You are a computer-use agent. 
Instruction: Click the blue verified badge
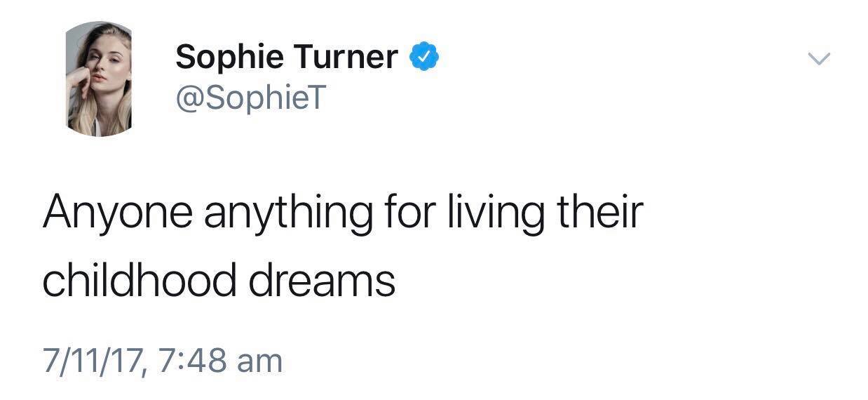click(425, 57)
